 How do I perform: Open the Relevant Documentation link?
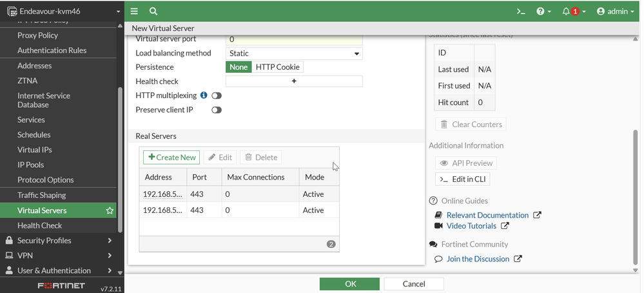(x=487, y=215)
